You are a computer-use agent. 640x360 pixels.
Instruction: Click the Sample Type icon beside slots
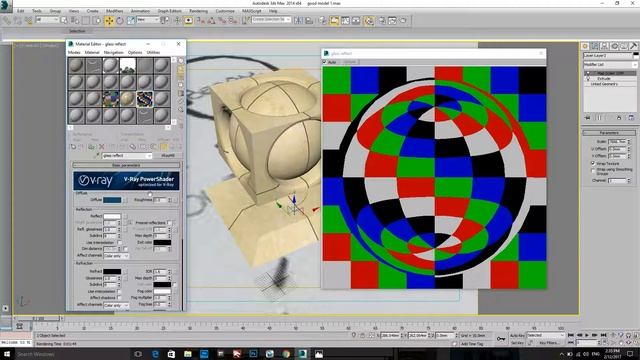(x=181, y=61)
